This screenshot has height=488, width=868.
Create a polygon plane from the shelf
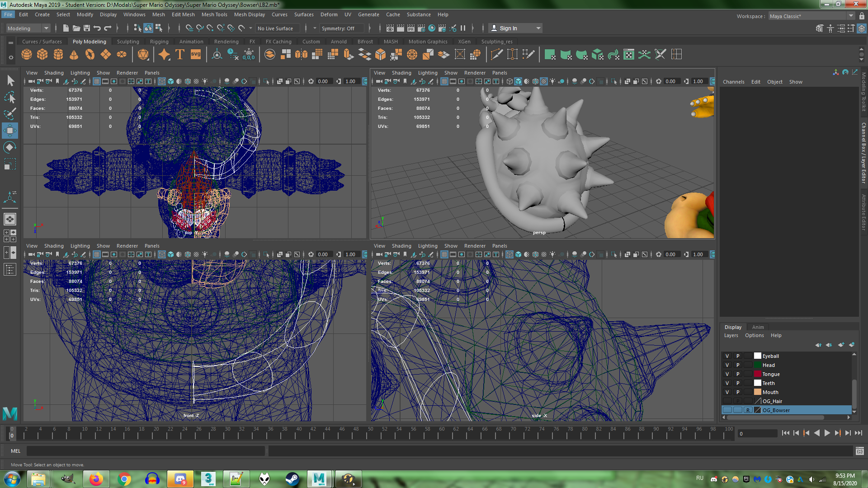[106, 55]
